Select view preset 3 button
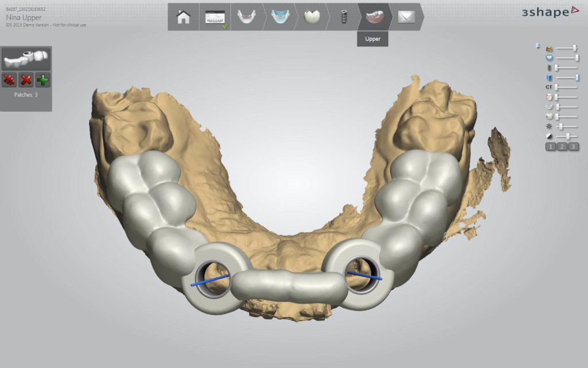This screenshot has height=368, width=588. [x=573, y=147]
